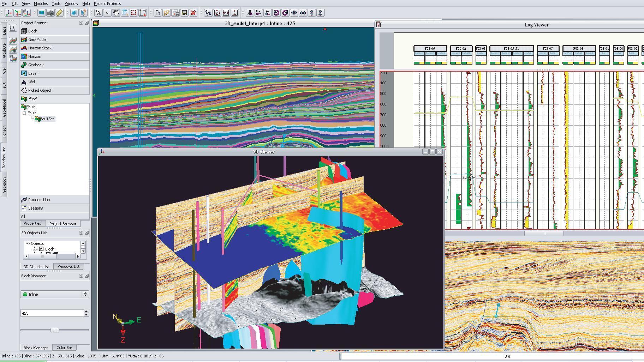The image size is (644, 362).
Task: Click the red X delete icon
Action: pyautogui.click(x=193, y=13)
